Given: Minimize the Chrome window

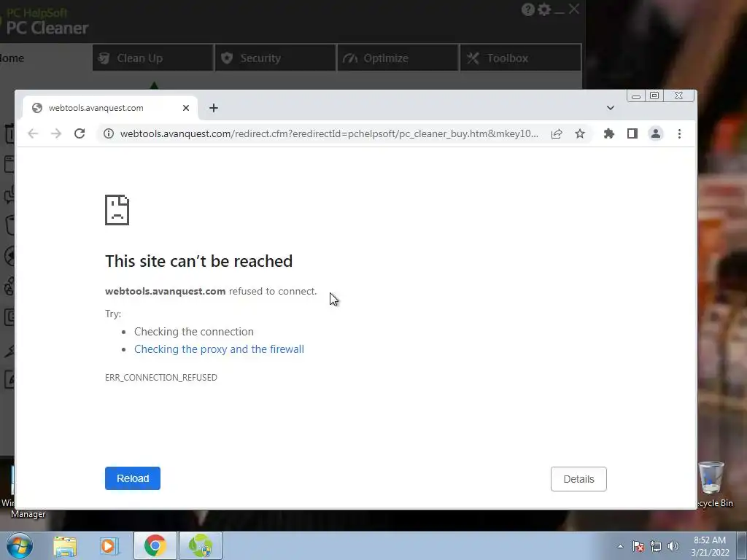Looking at the screenshot, I should pos(636,96).
